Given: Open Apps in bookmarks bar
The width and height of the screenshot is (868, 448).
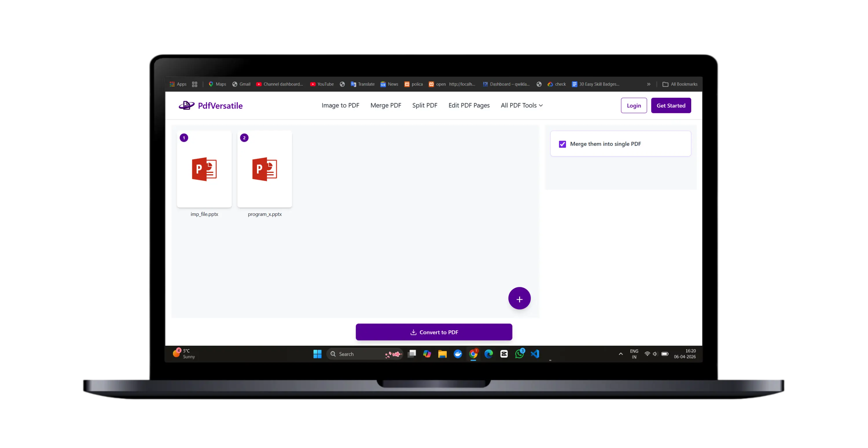Looking at the screenshot, I should point(178,84).
